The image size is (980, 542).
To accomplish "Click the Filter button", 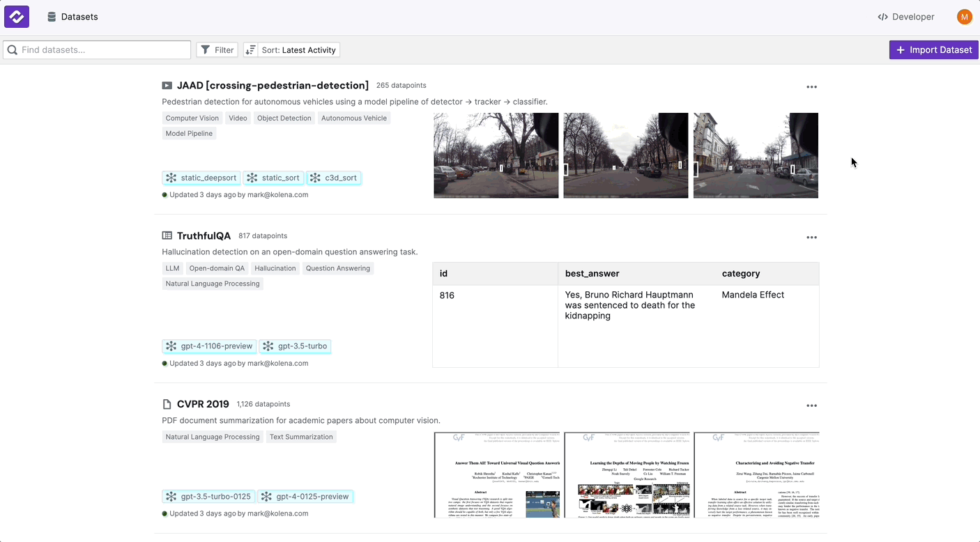I will click(x=216, y=49).
